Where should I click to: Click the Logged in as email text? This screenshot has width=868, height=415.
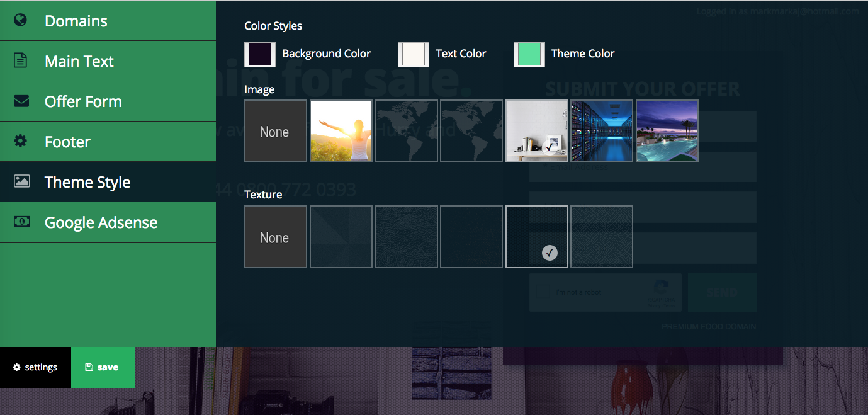pos(777,11)
